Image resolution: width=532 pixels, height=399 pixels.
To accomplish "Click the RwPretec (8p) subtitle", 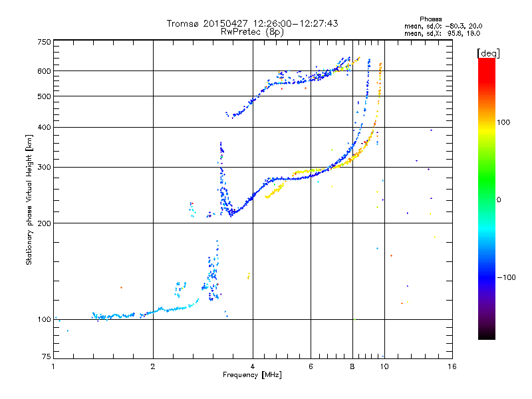I will (252, 32).
